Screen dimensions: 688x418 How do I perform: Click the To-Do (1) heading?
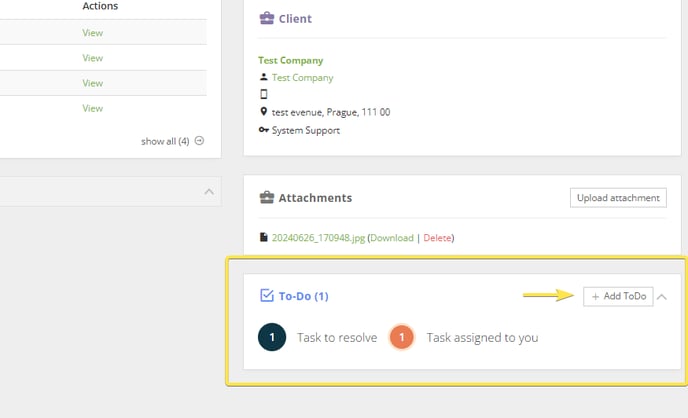(x=303, y=296)
